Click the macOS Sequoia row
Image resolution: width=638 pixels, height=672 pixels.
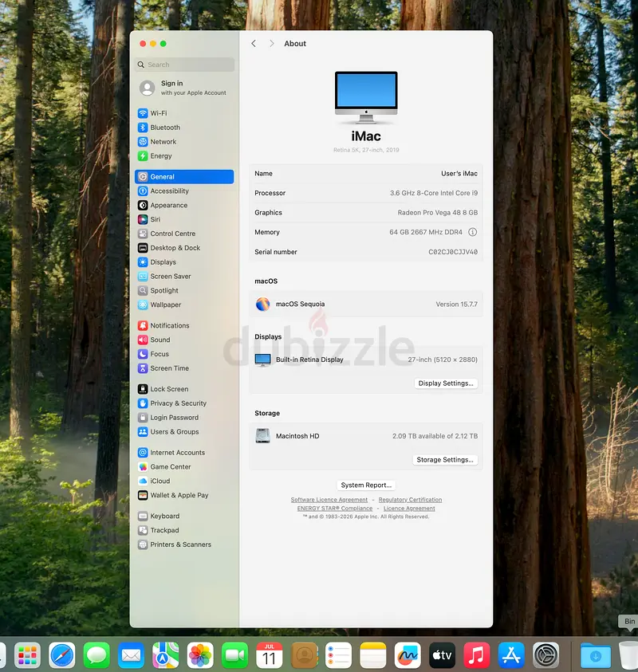366,305
